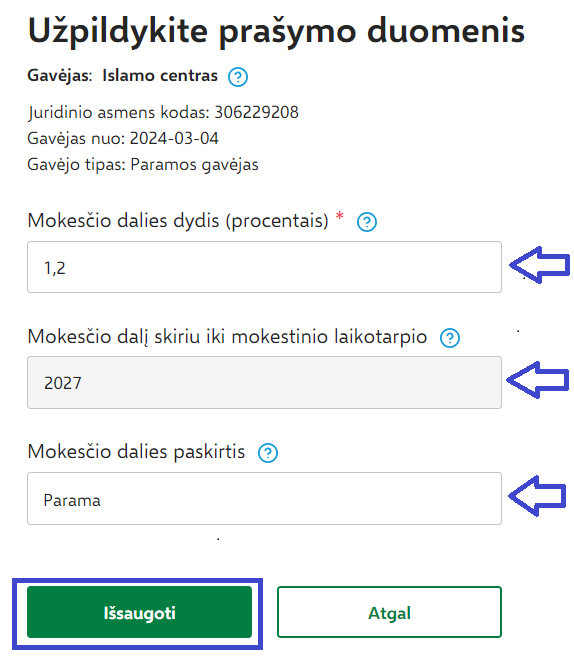
Task: Click the Užpildykite prašymo duomenis heading
Action: pos(276,31)
